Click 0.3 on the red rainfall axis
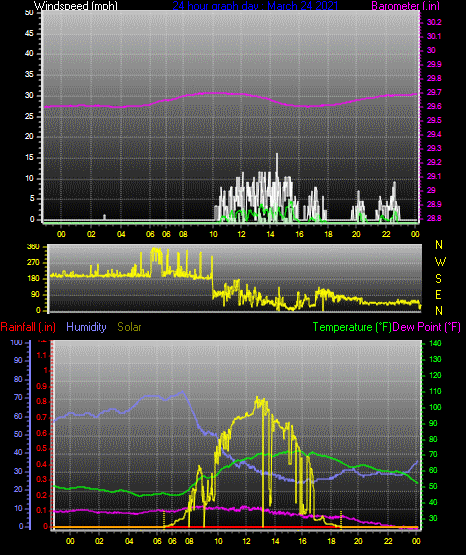The width and height of the screenshot is (466, 555). (x=42, y=480)
